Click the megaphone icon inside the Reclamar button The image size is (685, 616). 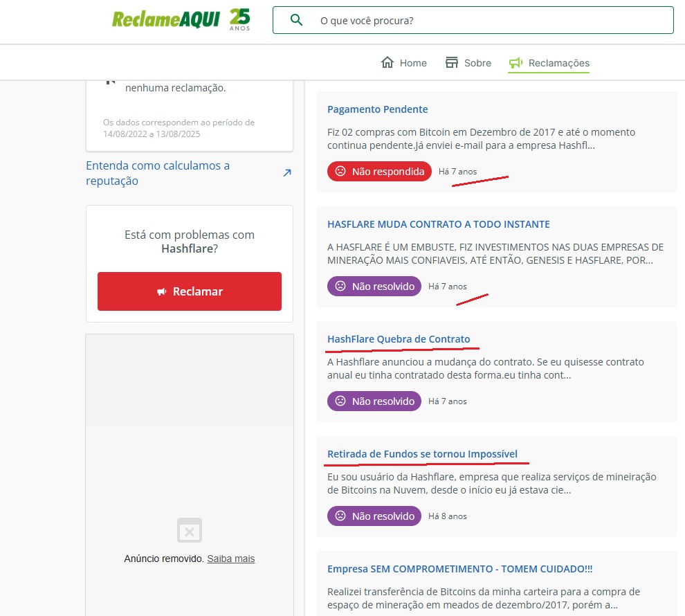(162, 291)
